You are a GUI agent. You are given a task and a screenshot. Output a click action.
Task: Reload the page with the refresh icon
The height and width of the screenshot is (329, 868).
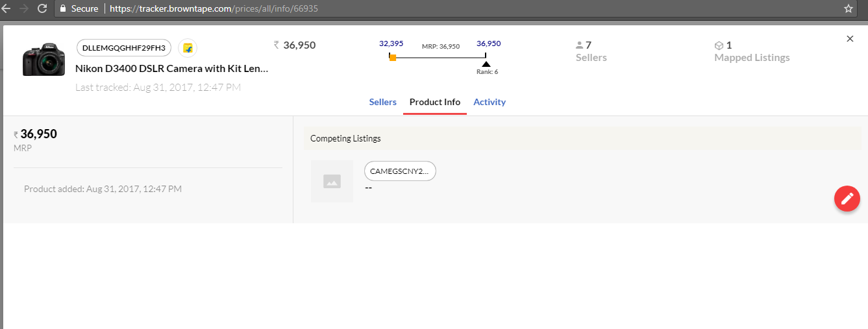[x=43, y=8]
